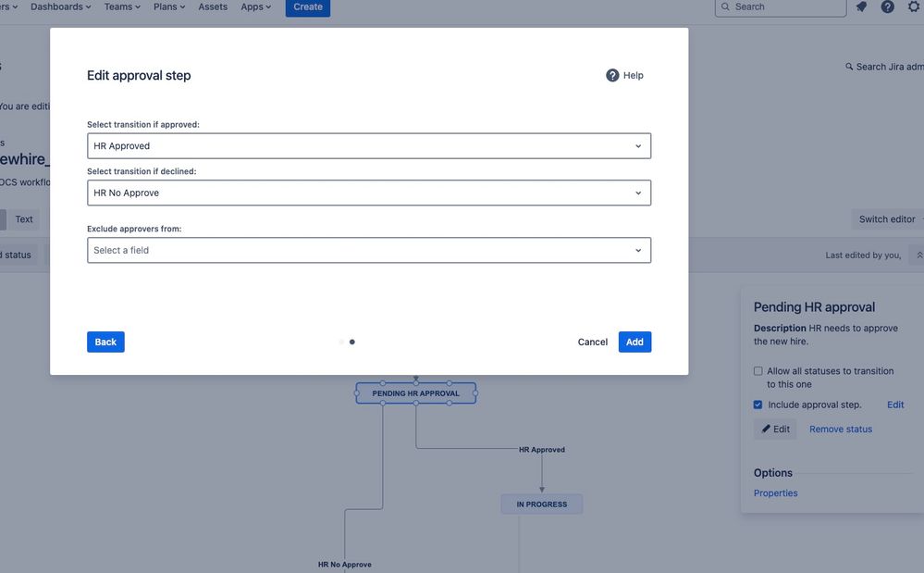
Task: Expand the Teams menu
Action: (x=122, y=7)
